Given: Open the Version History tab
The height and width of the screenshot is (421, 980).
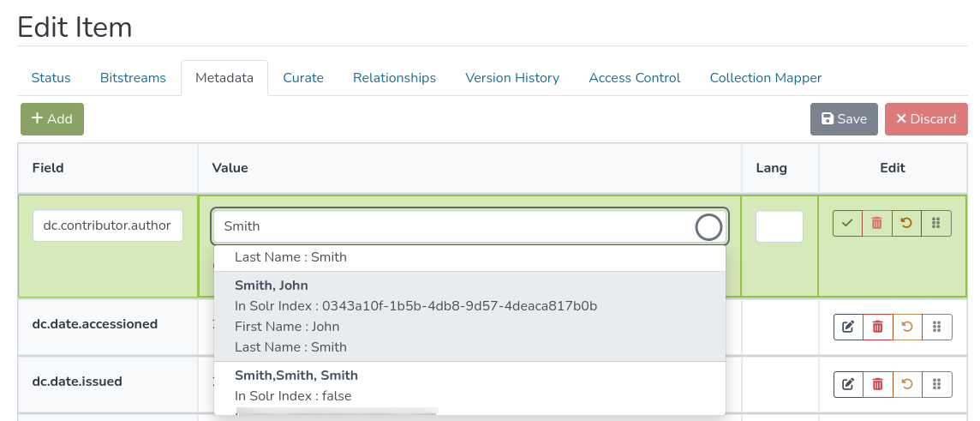Looking at the screenshot, I should (x=511, y=78).
